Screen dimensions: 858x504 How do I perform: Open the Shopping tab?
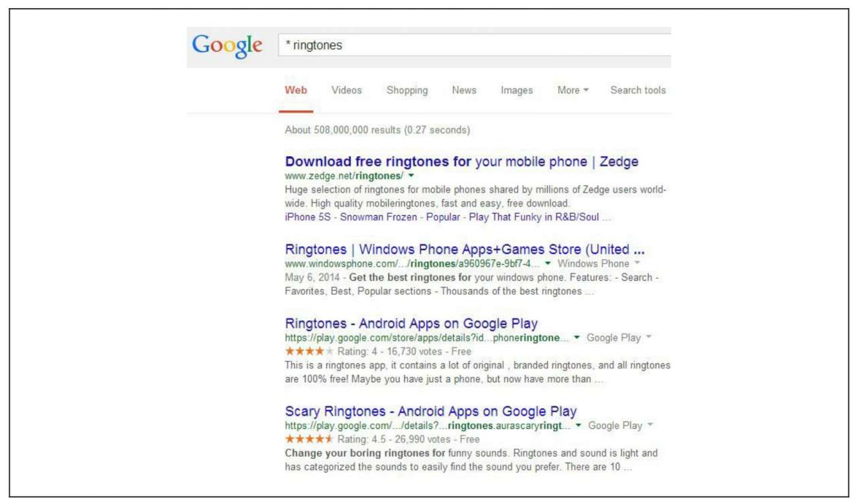(x=407, y=90)
